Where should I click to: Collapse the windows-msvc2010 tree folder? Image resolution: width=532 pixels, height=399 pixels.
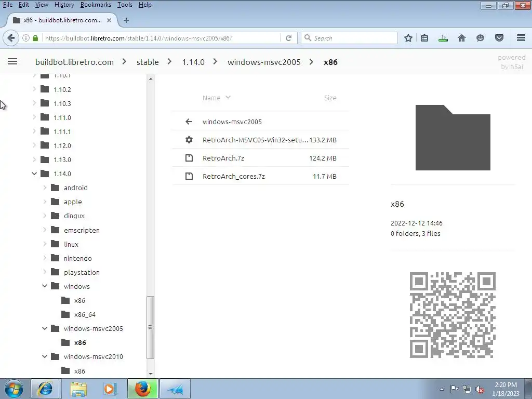(x=45, y=356)
